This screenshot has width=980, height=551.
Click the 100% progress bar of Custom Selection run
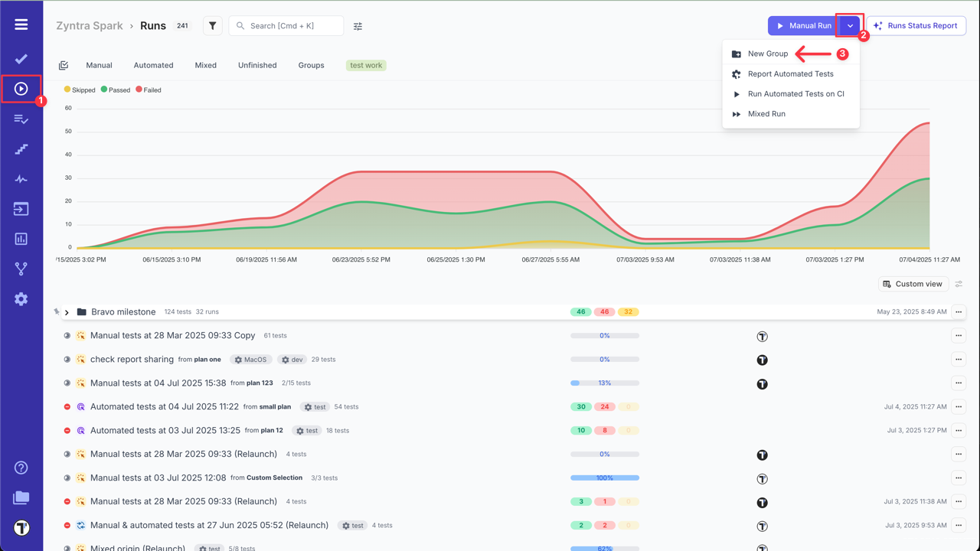click(604, 478)
